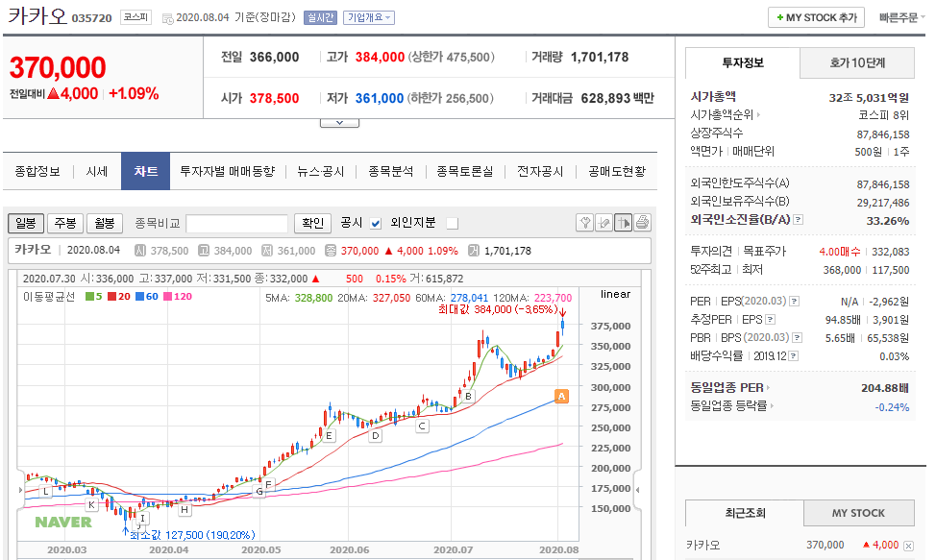Select the 일봉 daily chart toggle
Viewport: 936px width, 560px height.
[x=26, y=223]
